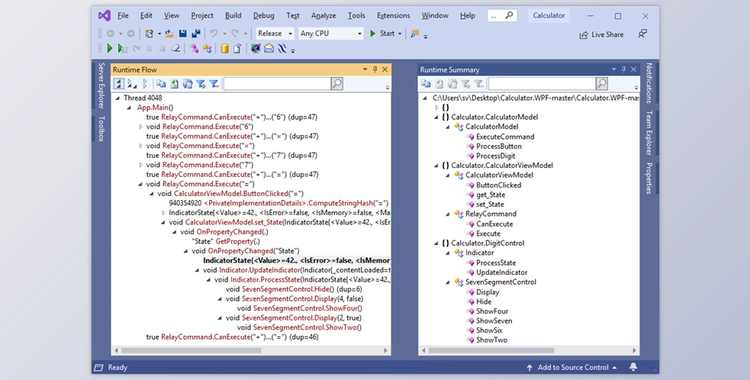Click the greyed pause icon in second toolbar row
The height and width of the screenshot is (380, 750).
click(149, 48)
